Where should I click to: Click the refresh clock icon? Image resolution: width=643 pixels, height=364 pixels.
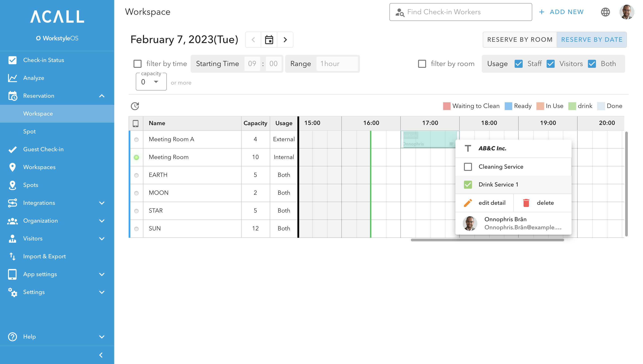(x=135, y=106)
